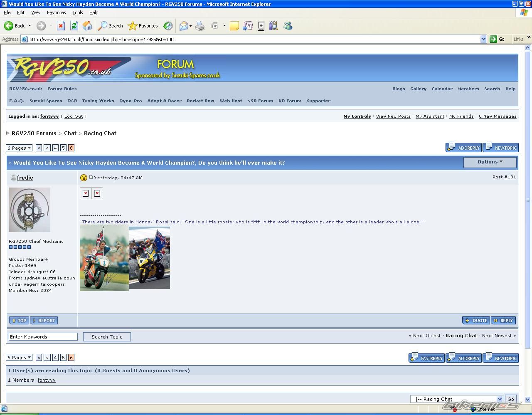This screenshot has width=532, height=415.
Task: Click the yellow motorcycle signature photo
Action: (x=149, y=258)
